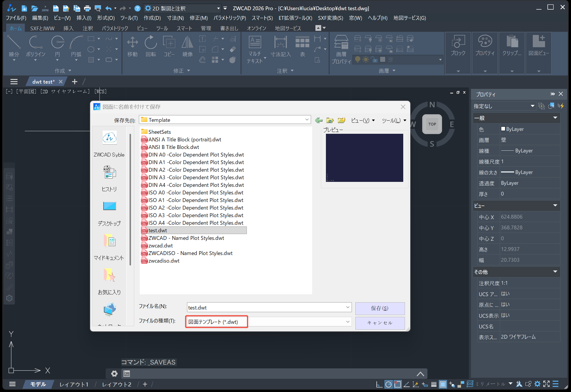Collapse the 一般 properties section
This screenshot has height=392, width=571.
point(555,118)
